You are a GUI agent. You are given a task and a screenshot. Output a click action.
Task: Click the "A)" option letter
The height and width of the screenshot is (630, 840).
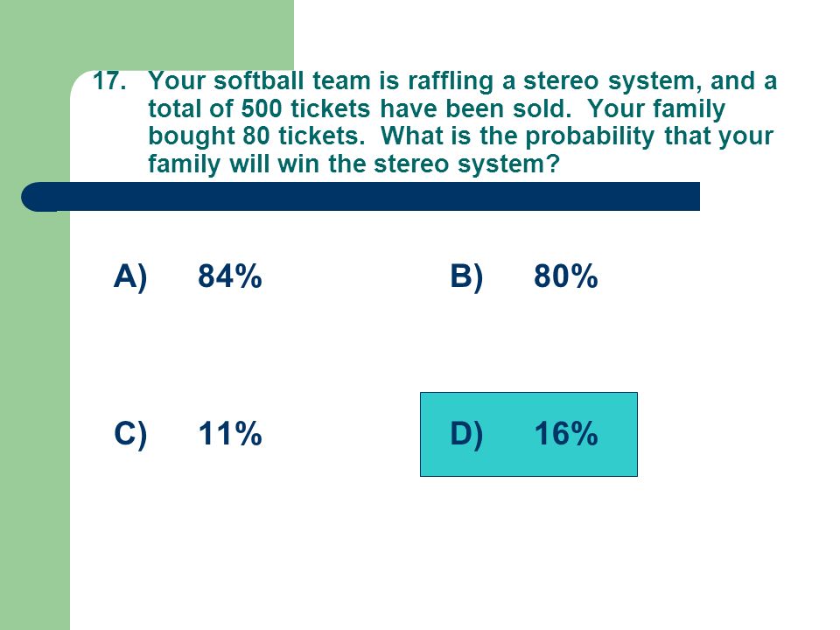point(130,277)
